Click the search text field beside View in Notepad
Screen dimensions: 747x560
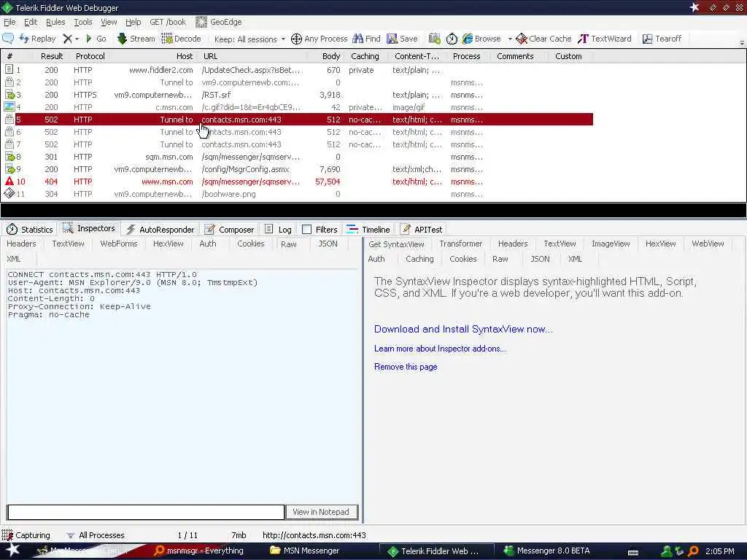(146, 512)
